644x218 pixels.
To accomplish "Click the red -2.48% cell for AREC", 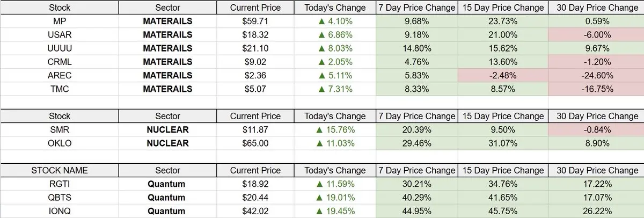I will click(x=502, y=76).
